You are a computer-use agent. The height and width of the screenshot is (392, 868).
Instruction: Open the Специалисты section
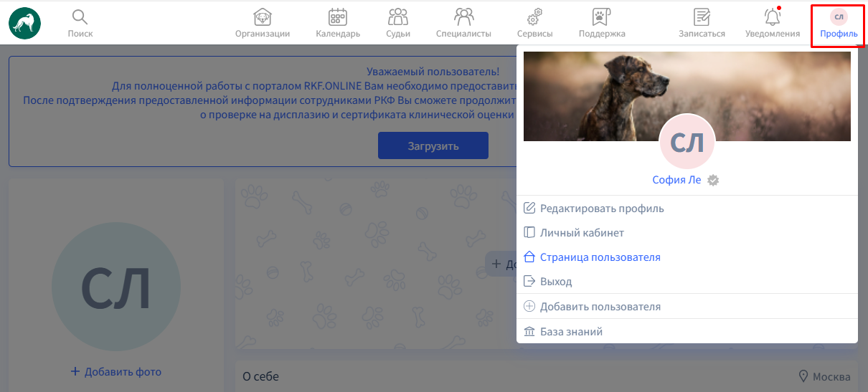coord(463,23)
